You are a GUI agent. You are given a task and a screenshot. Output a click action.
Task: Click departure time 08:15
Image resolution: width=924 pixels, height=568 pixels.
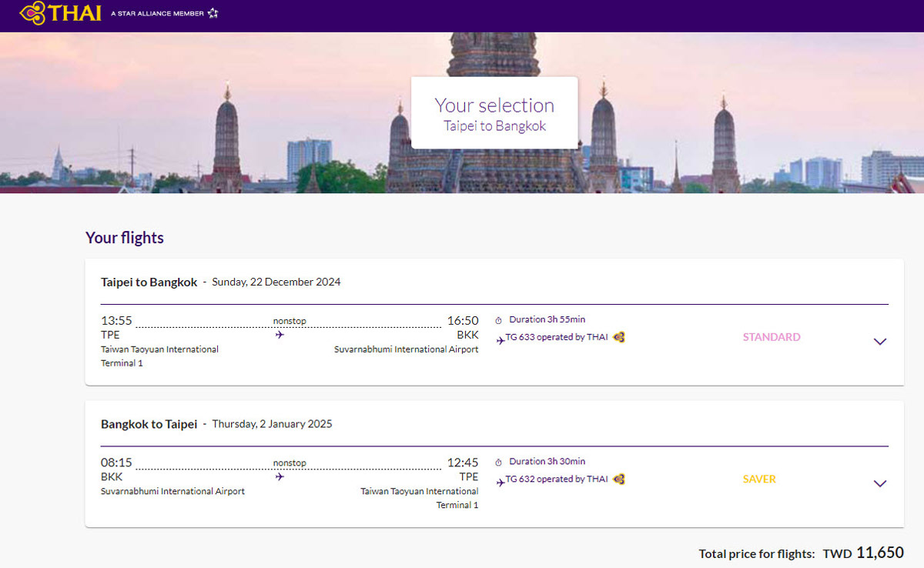116,462
